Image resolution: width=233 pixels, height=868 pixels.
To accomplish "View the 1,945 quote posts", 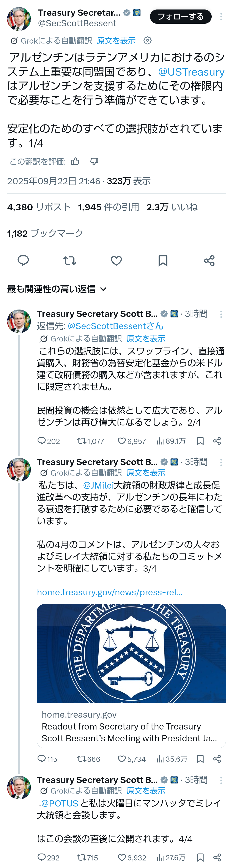I will click(109, 207).
